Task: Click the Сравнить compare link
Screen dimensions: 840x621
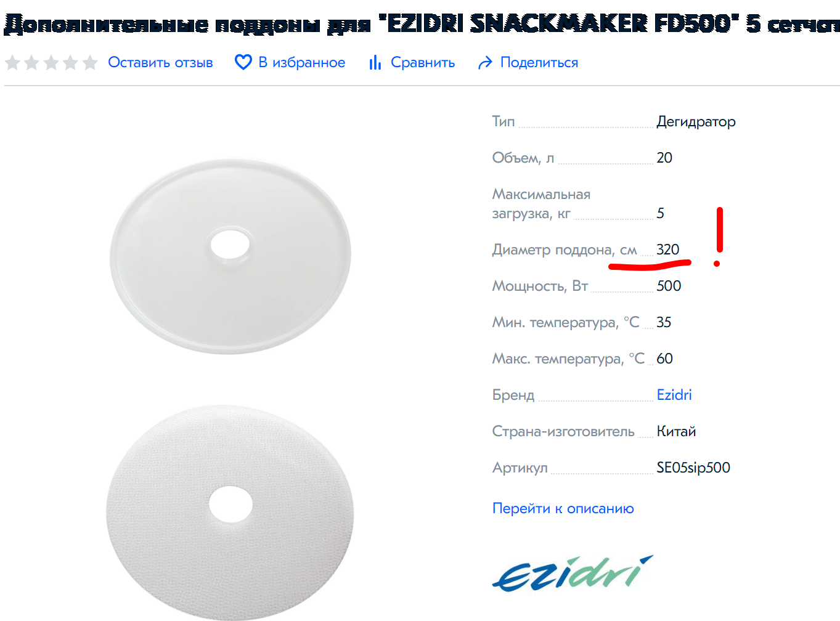Action: 423,62
